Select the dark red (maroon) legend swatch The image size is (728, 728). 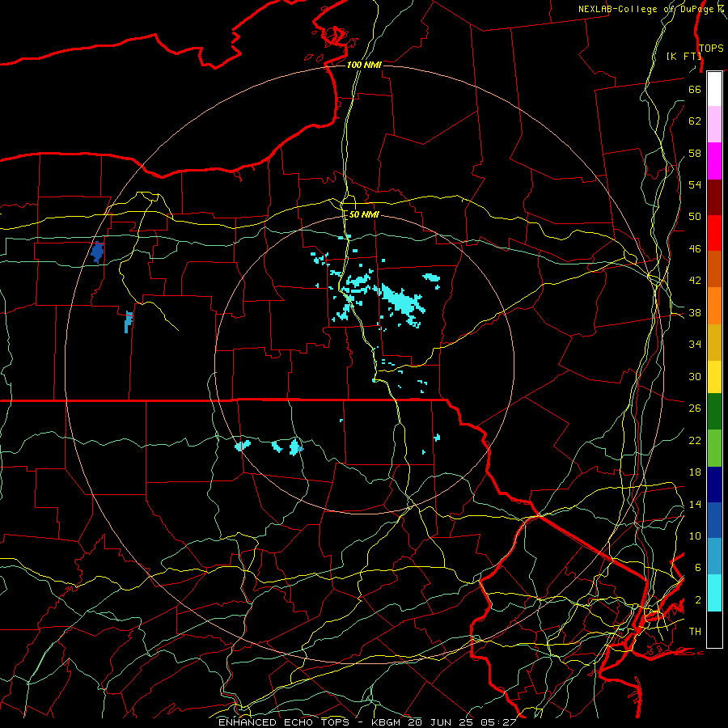coord(714,197)
